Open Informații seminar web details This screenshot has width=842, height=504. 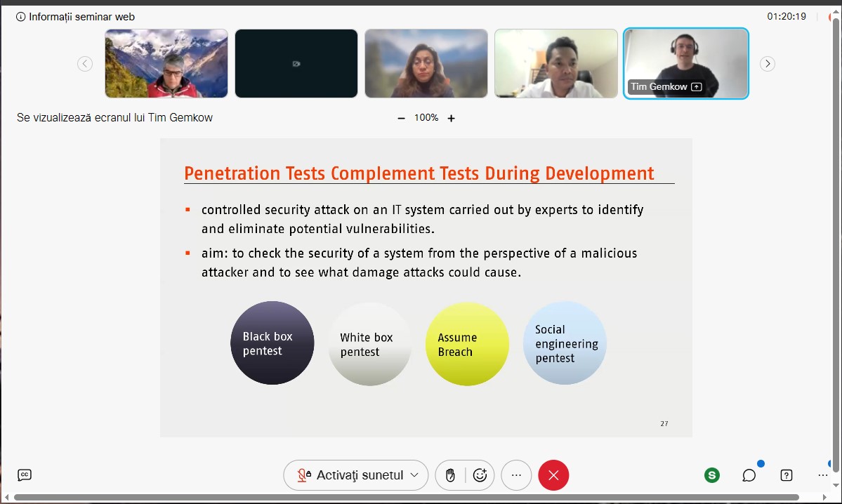coord(81,17)
